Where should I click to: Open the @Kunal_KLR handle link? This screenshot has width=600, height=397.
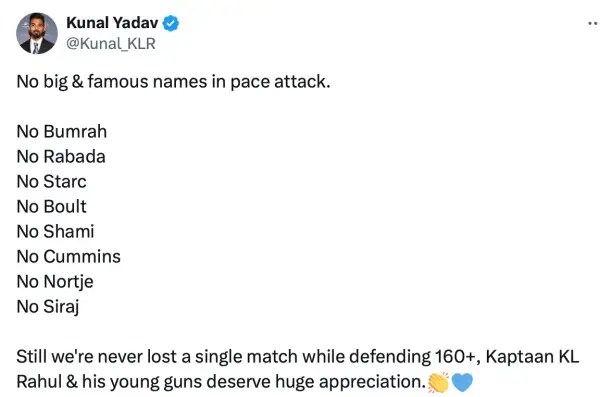(111, 44)
